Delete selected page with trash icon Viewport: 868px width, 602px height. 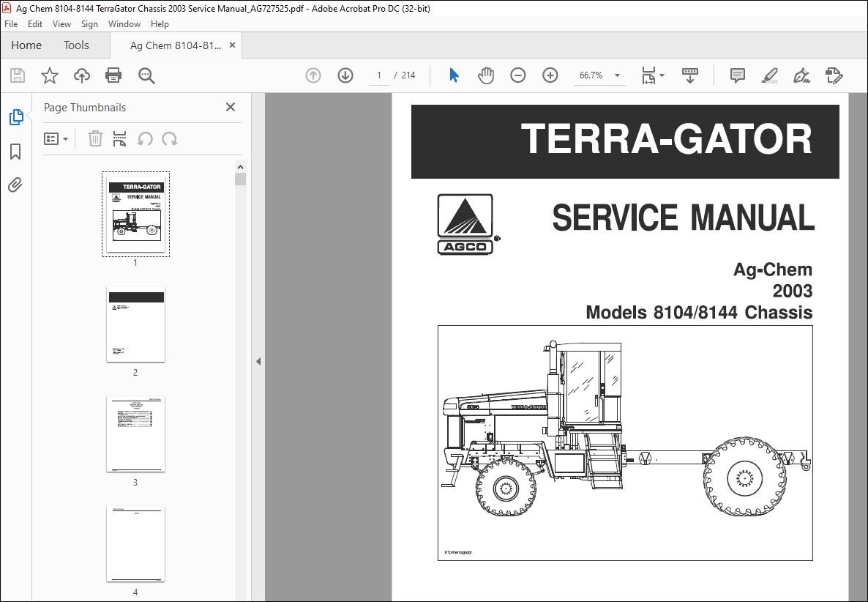click(x=95, y=138)
